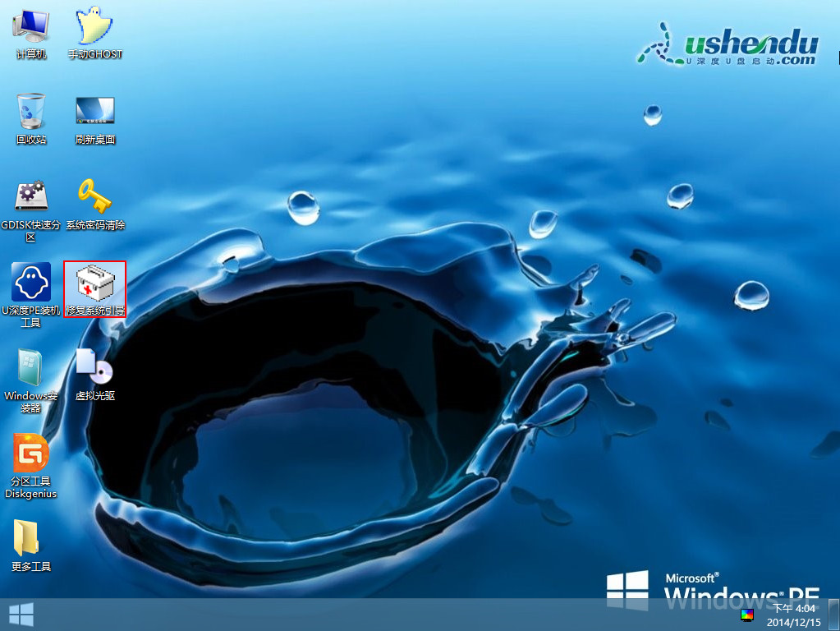Click the Show Desktop strip at the taskbar edge

(x=833, y=615)
